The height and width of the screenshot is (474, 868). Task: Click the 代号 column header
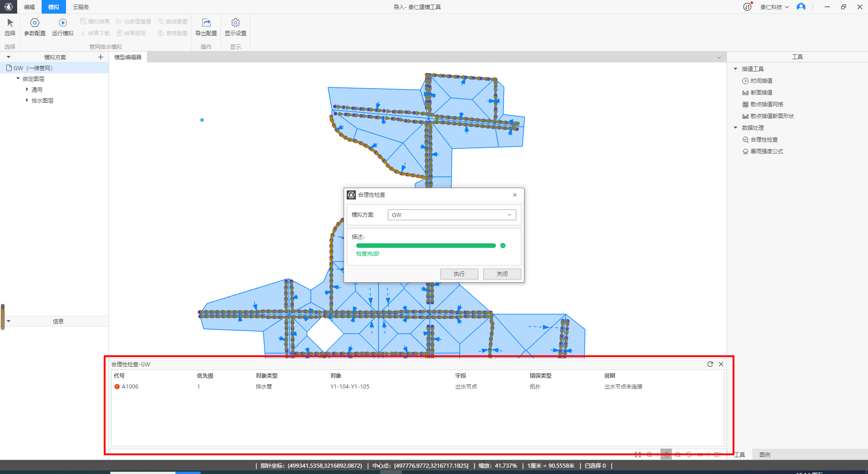click(x=119, y=376)
